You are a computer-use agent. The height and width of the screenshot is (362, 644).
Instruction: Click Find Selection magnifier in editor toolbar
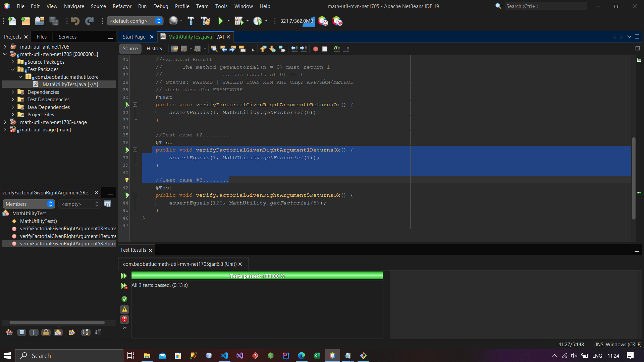pyautogui.click(x=214, y=49)
